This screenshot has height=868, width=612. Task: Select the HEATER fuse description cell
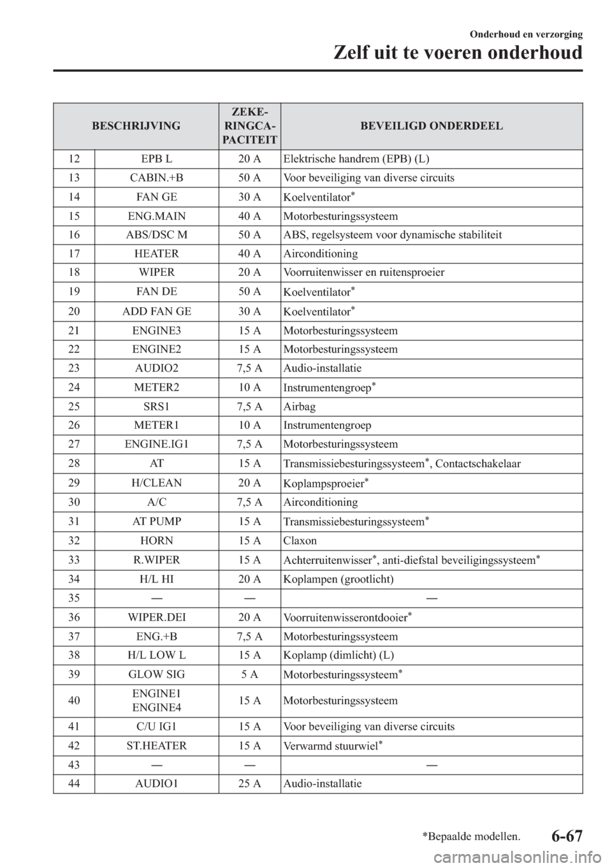click(156, 254)
